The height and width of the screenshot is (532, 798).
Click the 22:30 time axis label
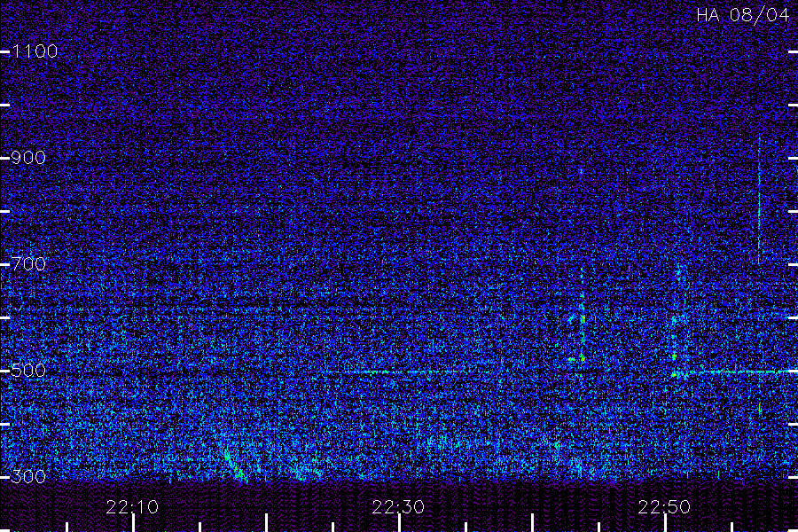tap(398, 507)
